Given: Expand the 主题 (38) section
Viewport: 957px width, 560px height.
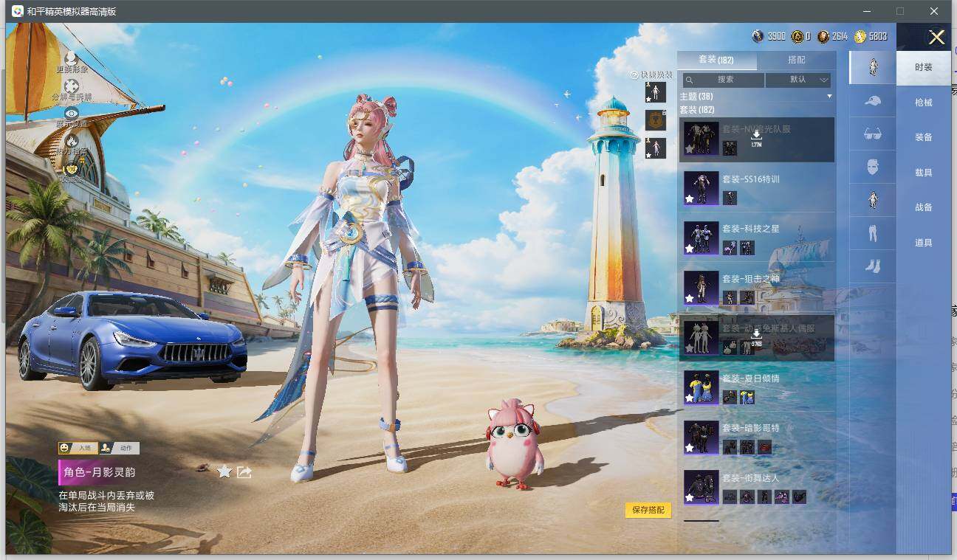Looking at the screenshot, I should [x=829, y=97].
